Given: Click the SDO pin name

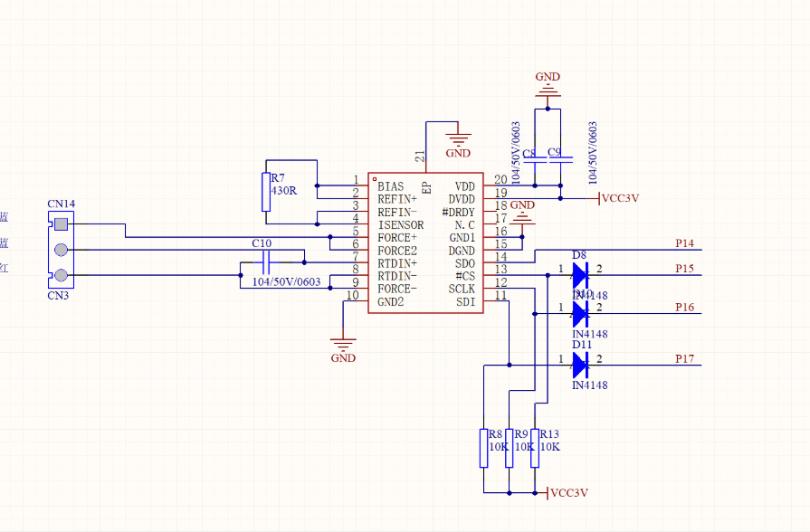Looking at the screenshot, I should (x=465, y=263).
